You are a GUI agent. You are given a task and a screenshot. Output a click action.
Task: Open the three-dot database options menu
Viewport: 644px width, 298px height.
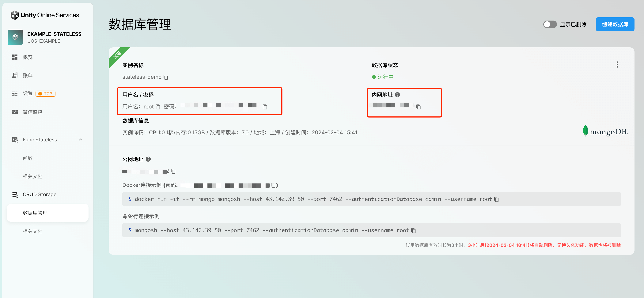(617, 65)
